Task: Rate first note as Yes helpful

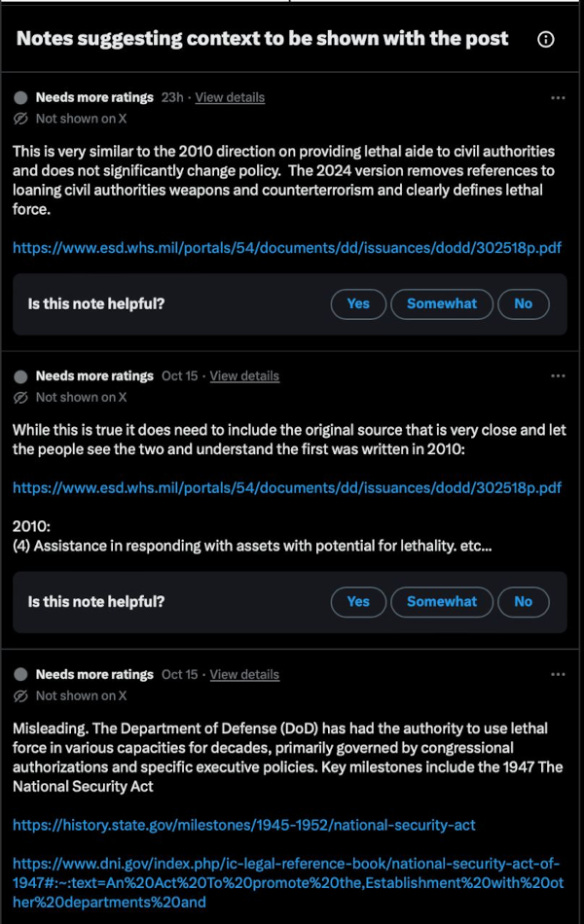Action: (358, 304)
